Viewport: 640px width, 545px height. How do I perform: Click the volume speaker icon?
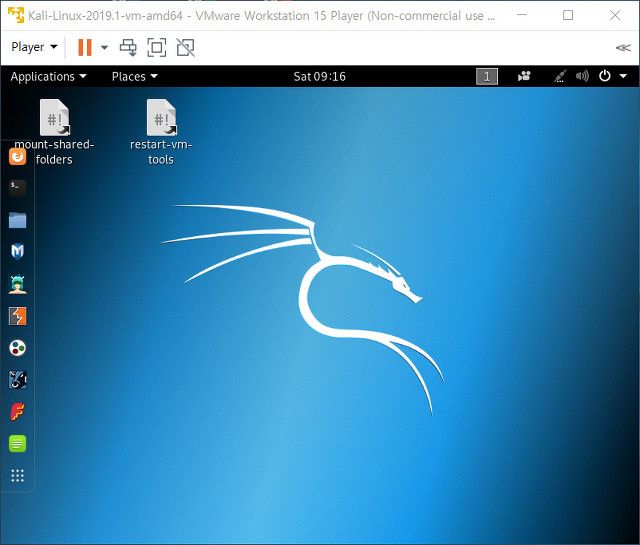point(582,76)
